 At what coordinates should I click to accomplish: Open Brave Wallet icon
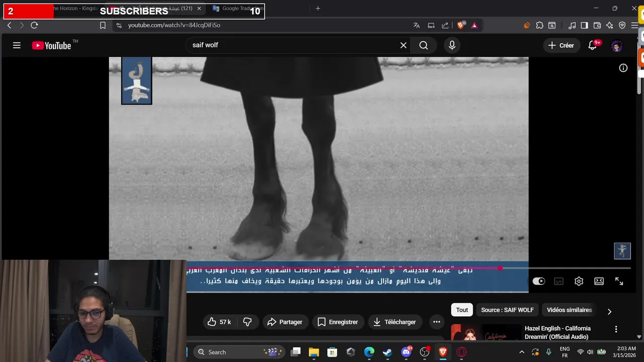[x=597, y=25]
